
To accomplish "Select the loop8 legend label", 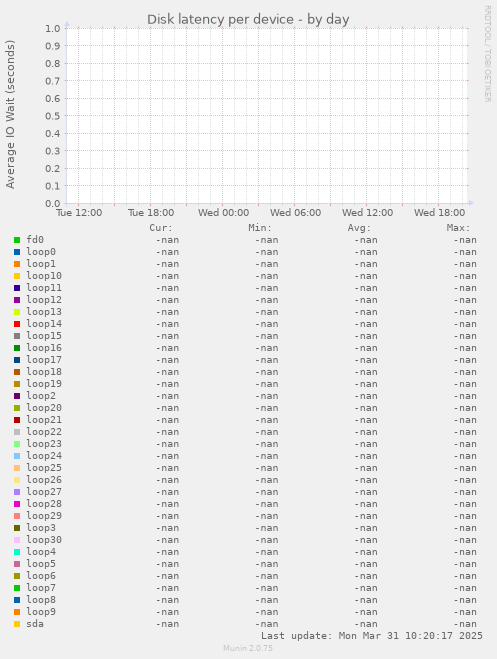I will pyautogui.click(x=41, y=600).
